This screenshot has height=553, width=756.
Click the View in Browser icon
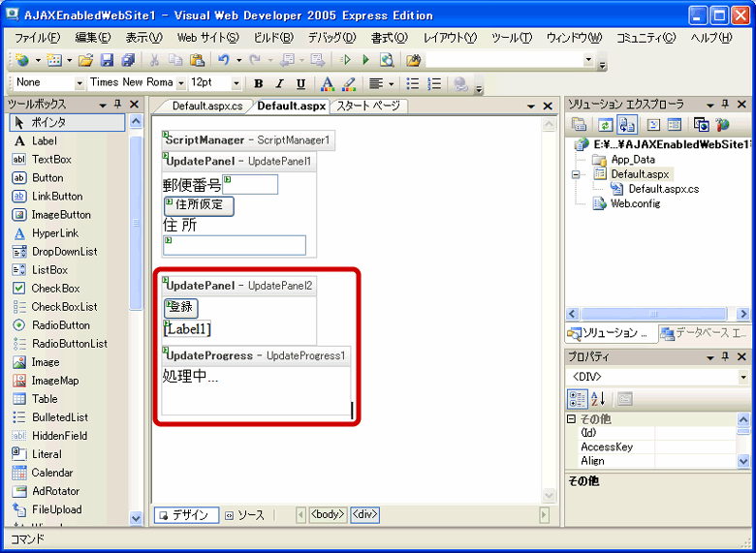tap(387, 60)
